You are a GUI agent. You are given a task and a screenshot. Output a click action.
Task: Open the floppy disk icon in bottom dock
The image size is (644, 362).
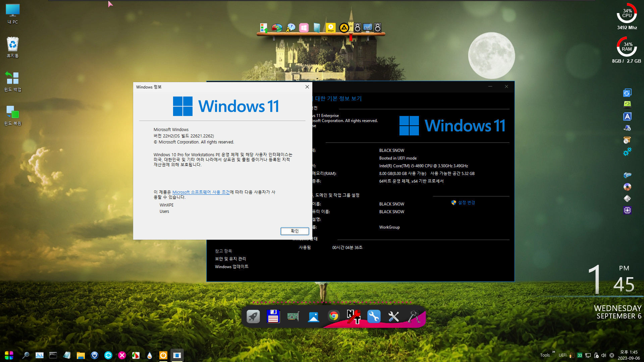click(273, 316)
